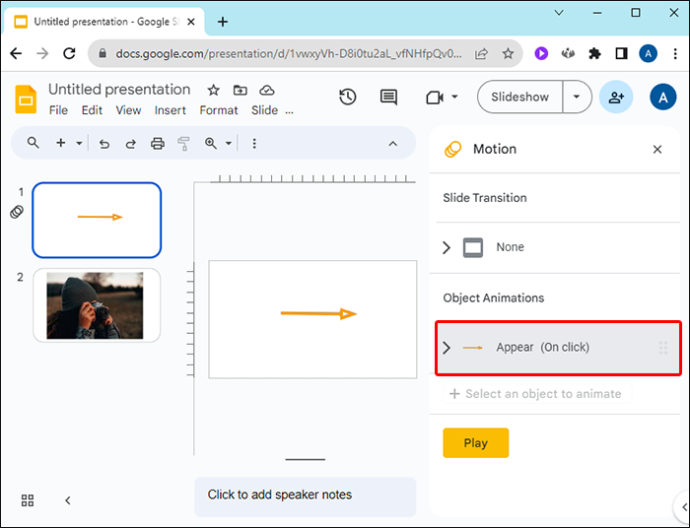This screenshot has height=528, width=690.
Task: Star the Untitled presentation
Action: pos(213,90)
